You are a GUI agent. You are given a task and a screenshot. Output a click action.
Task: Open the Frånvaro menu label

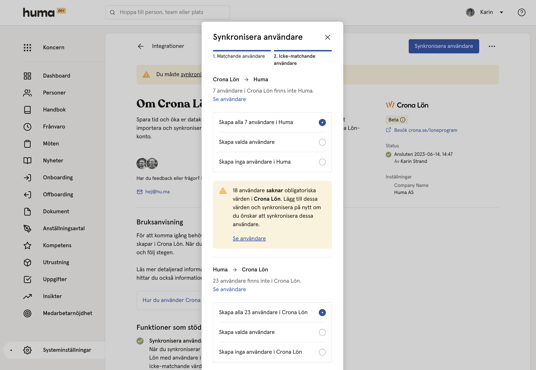pos(54,127)
